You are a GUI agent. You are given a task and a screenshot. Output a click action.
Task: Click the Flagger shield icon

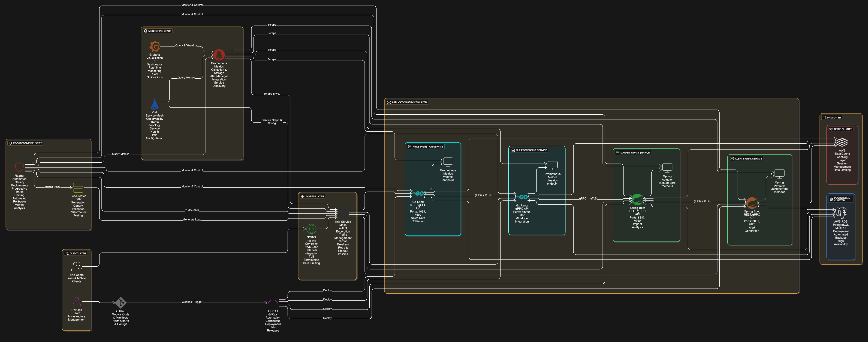pos(19,167)
